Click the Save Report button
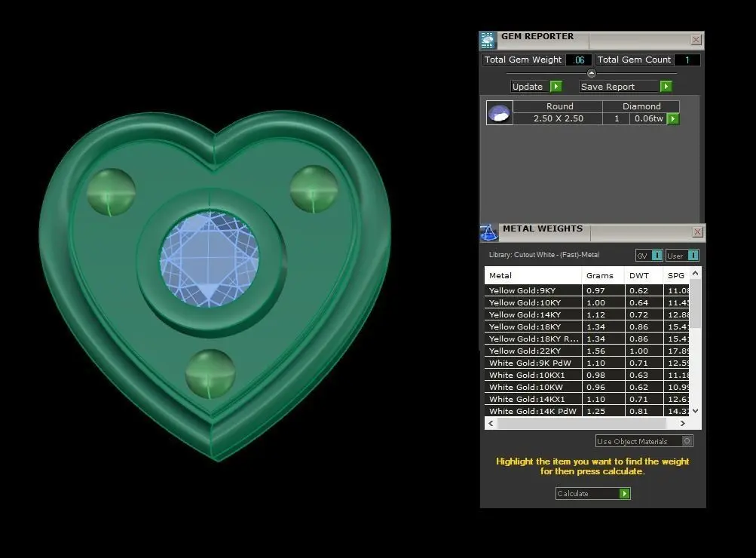 pos(626,86)
